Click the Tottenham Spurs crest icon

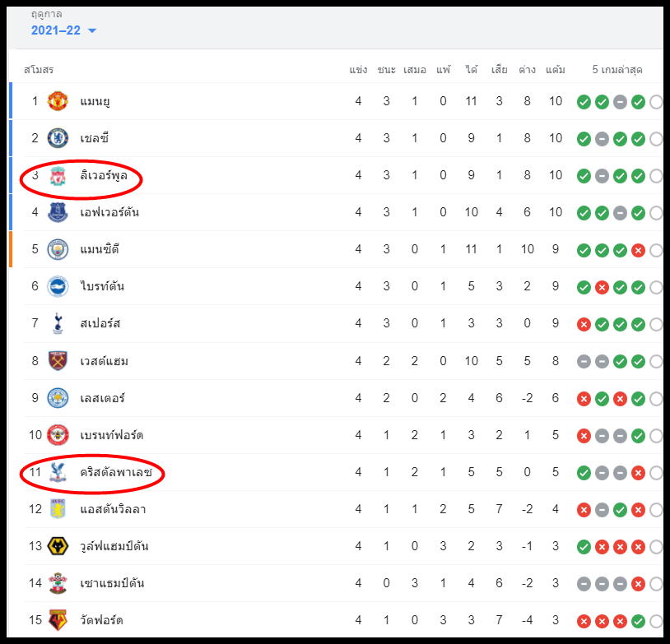[x=58, y=323]
